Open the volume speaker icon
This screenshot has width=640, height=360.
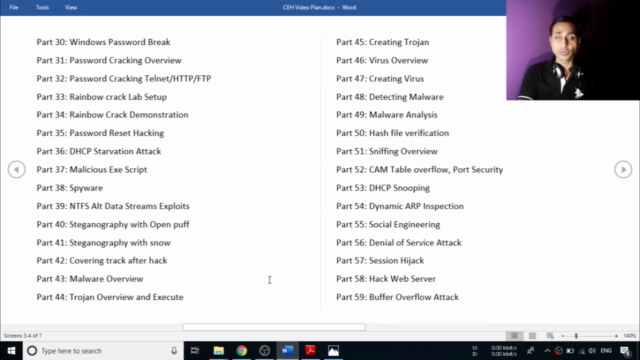(592, 351)
